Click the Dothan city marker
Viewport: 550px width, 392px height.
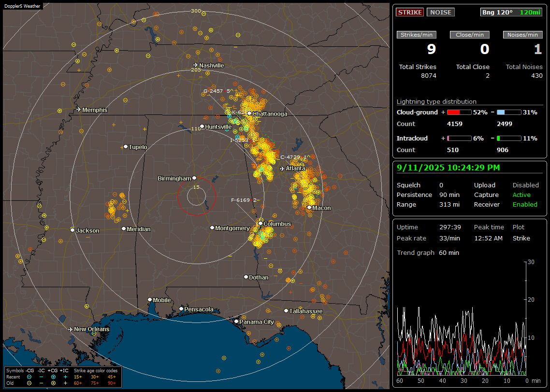pyautogui.click(x=246, y=277)
